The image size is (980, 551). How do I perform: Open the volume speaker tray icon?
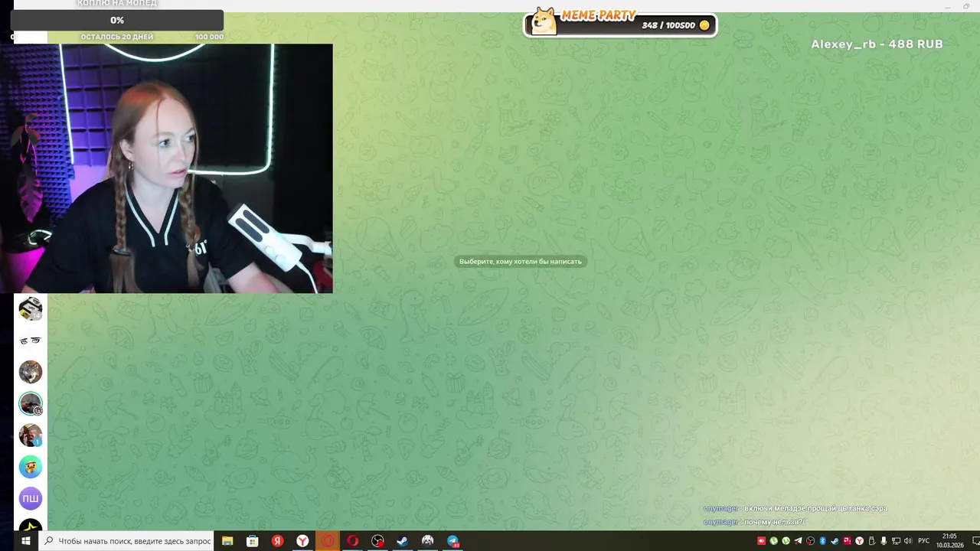point(908,541)
